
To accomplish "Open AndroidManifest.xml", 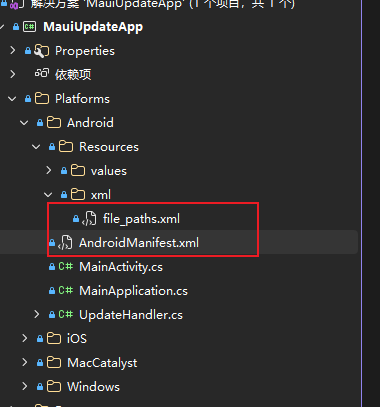I will (x=139, y=243).
